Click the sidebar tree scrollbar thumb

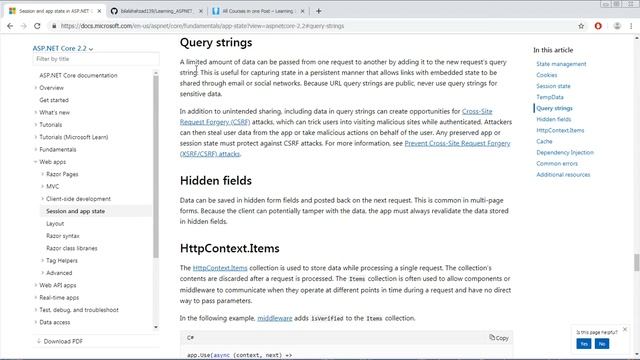tap(156, 167)
